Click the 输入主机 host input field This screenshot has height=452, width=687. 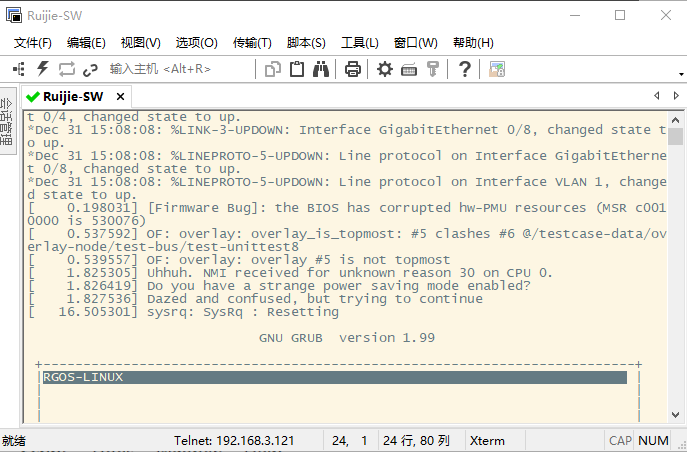tap(160, 69)
